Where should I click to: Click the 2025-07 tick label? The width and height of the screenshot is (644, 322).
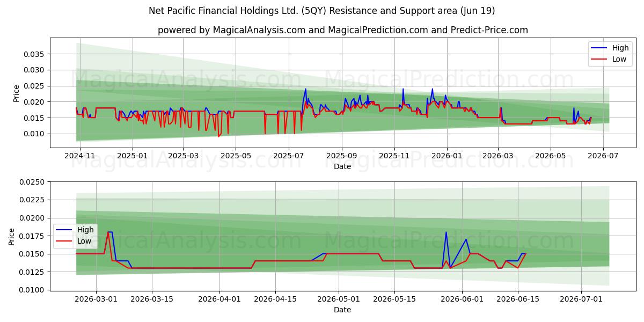(288, 156)
